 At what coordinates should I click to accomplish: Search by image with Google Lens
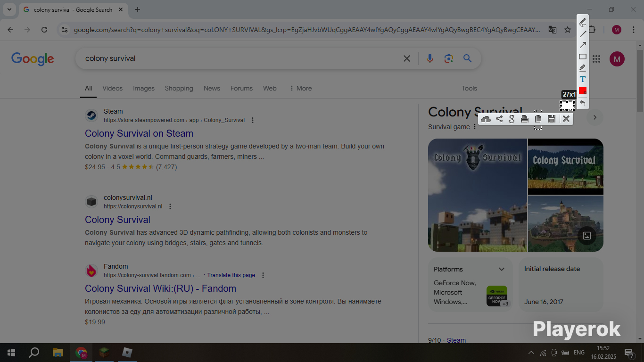(448, 58)
